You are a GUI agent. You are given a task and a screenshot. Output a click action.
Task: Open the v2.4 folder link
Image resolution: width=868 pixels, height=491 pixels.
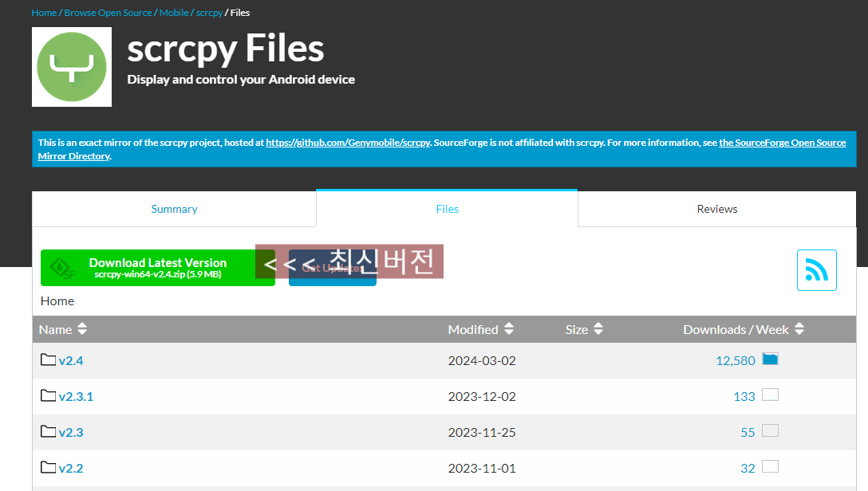pos(71,360)
